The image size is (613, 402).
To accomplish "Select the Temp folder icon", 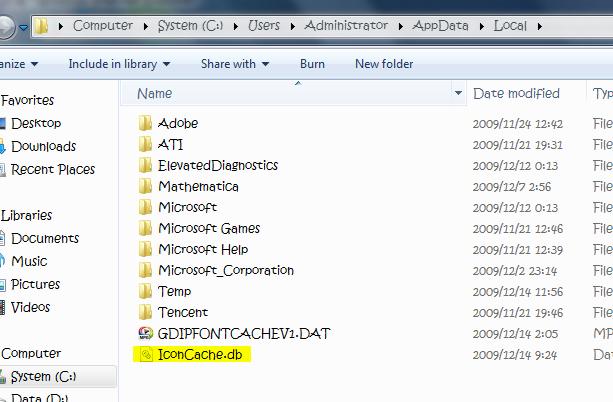I will (x=145, y=291).
